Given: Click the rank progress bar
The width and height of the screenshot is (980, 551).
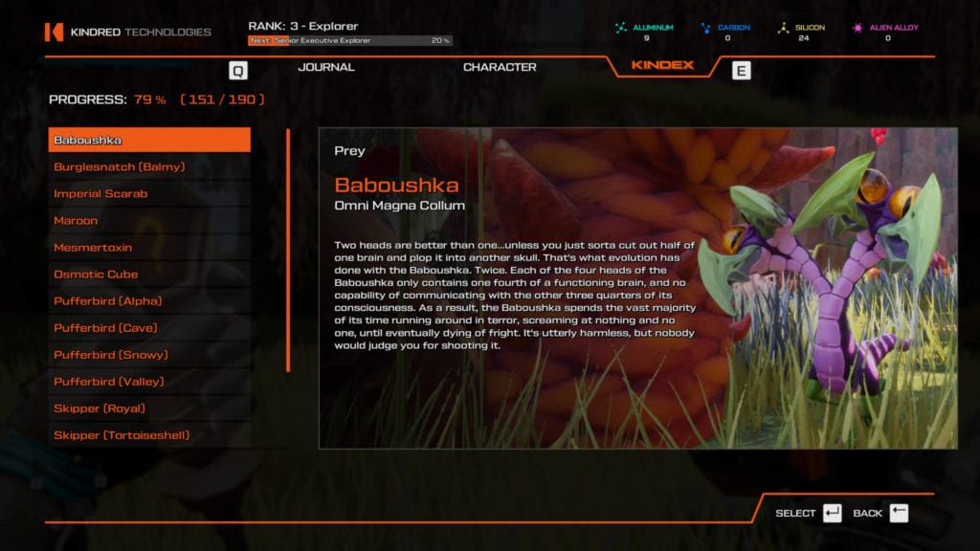Looking at the screenshot, I should pos(349,41).
